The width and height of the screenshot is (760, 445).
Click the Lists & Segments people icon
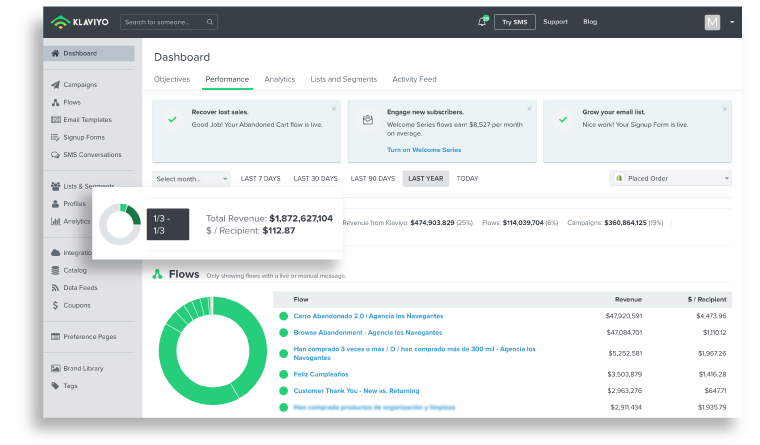click(55, 186)
